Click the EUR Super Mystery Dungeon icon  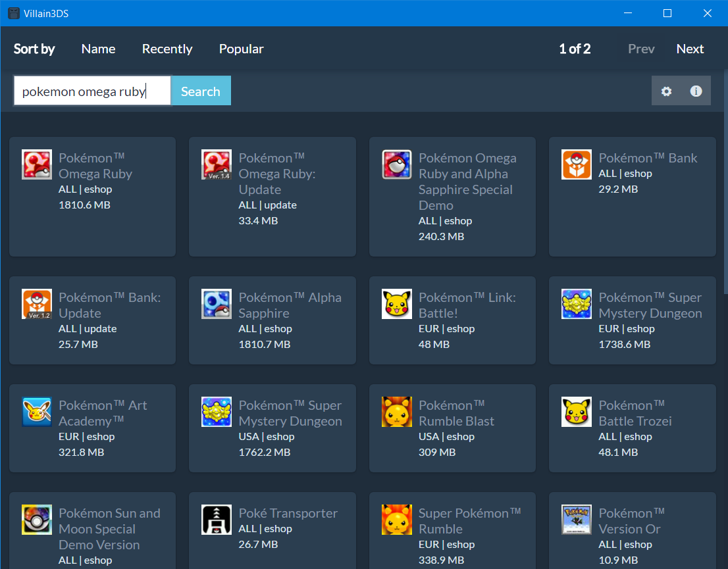[576, 304]
